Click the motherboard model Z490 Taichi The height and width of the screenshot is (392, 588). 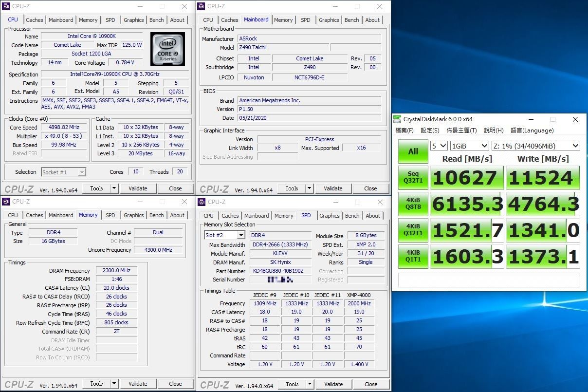click(x=283, y=47)
